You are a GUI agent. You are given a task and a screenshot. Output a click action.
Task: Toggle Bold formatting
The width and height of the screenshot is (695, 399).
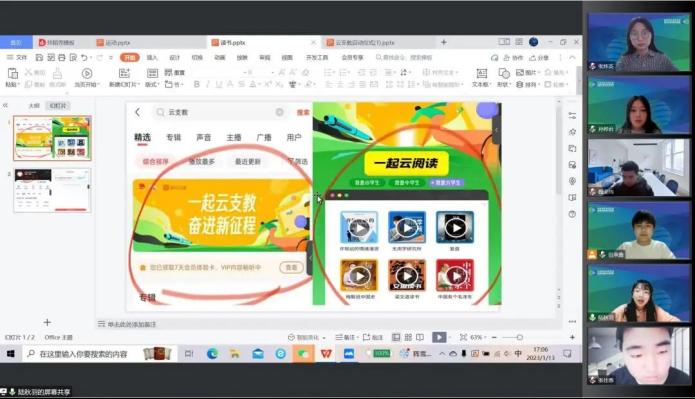(x=197, y=84)
